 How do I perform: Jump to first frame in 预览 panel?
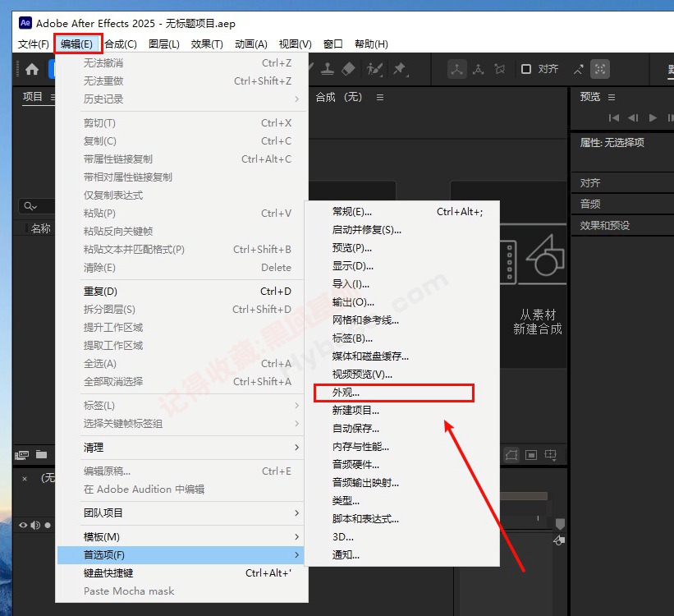[614, 117]
